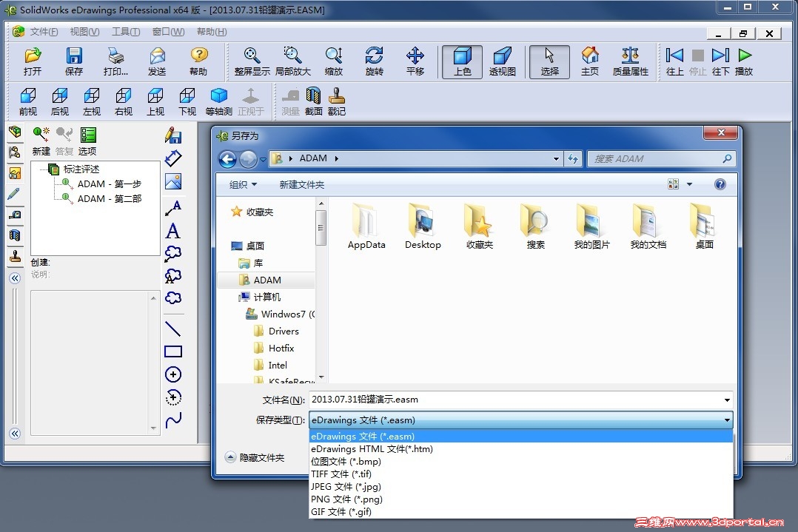Select the 旋转 rotate tool

pos(374,61)
